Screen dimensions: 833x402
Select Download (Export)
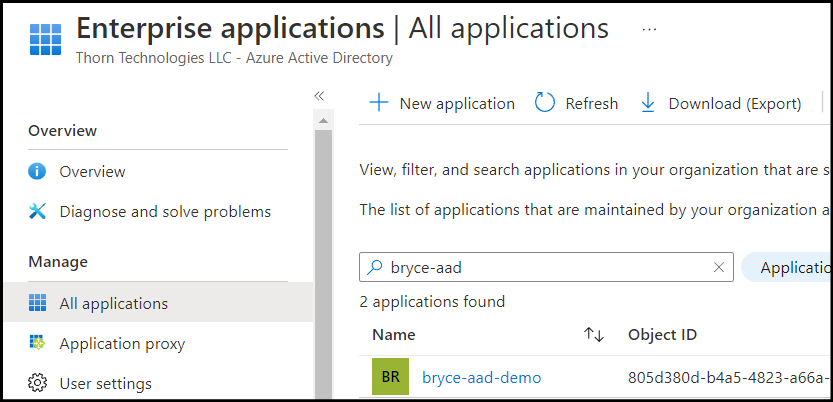tap(735, 104)
